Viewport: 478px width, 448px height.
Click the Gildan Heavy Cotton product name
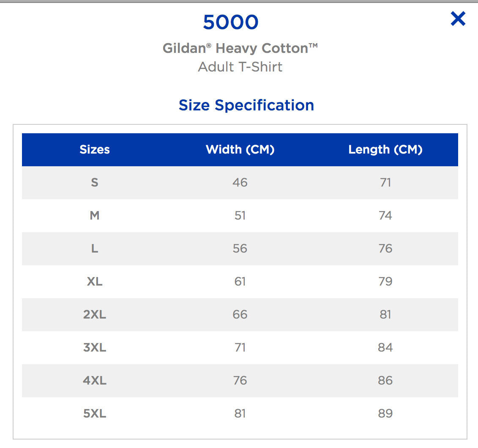coord(240,48)
